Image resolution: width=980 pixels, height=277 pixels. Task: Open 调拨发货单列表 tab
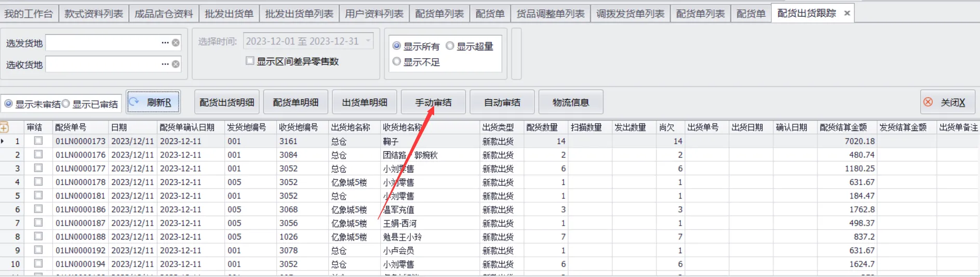pos(630,14)
